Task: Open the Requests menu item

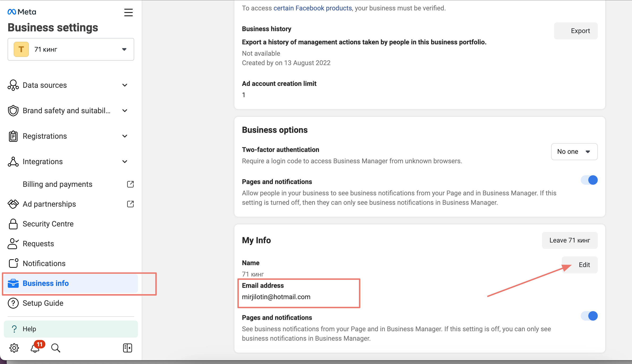Action: tap(38, 243)
